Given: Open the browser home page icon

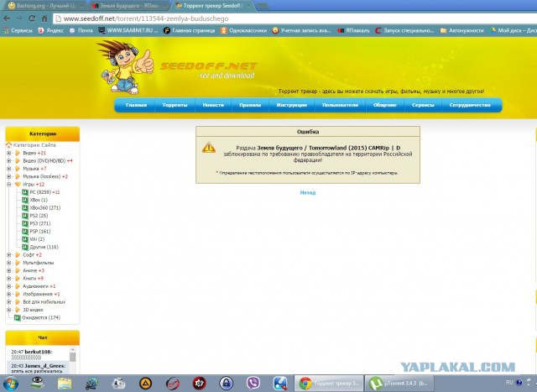Looking at the screenshot, I should pos(44,18).
